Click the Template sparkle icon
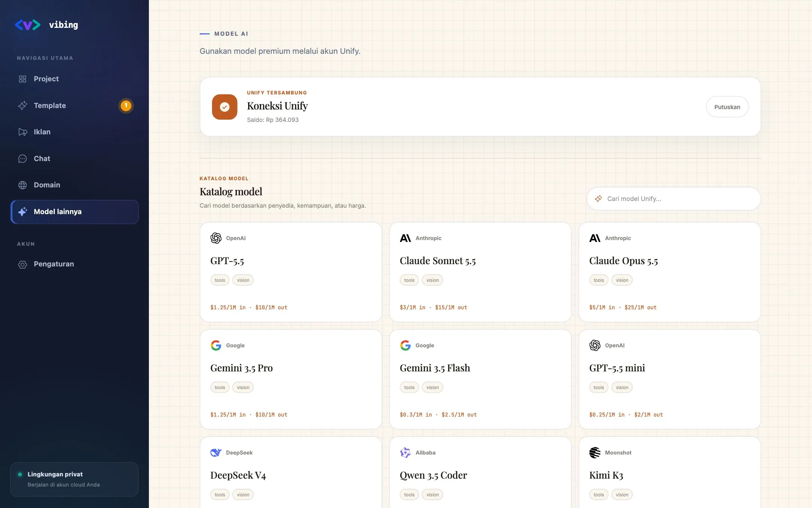This screenshot has width=812, height=508. (x=23, y=106)
